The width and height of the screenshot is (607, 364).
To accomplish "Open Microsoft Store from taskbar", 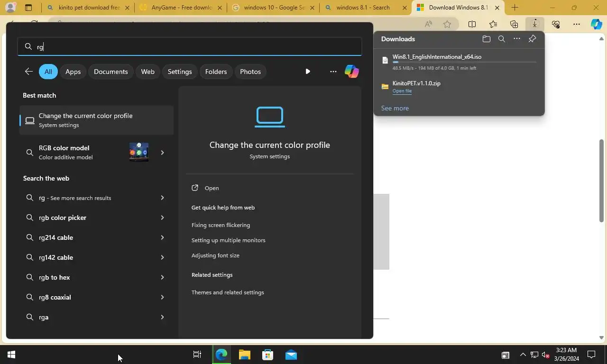I will pos(268,355).
